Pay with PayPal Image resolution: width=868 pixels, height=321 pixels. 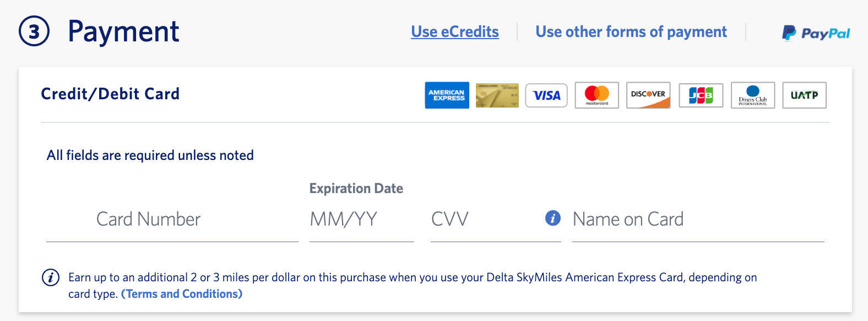[x=816, y=33]
